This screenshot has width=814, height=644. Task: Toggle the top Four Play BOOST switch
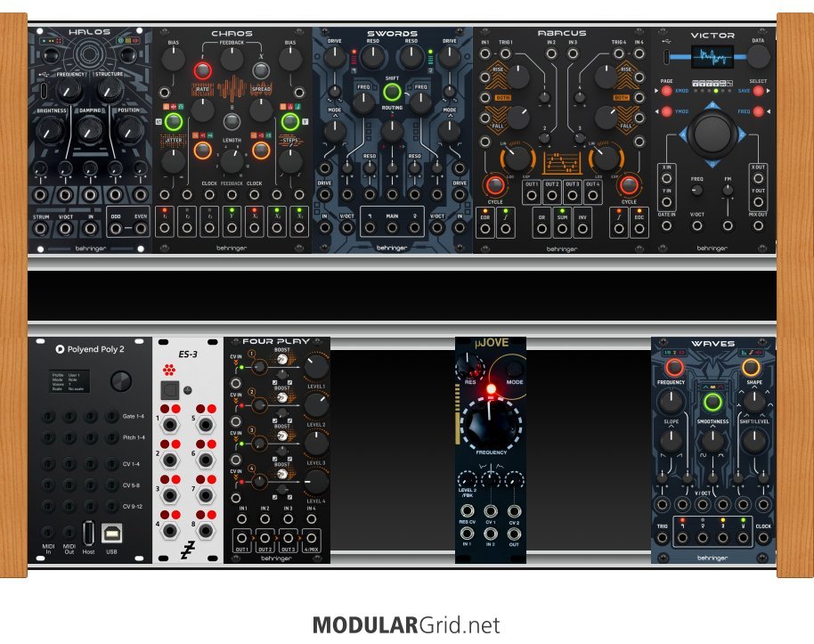click(x=282, y=359)
